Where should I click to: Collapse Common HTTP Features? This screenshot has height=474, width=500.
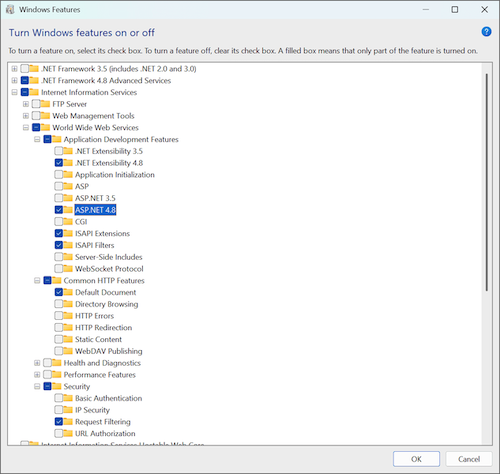click(x=37, y=281)
